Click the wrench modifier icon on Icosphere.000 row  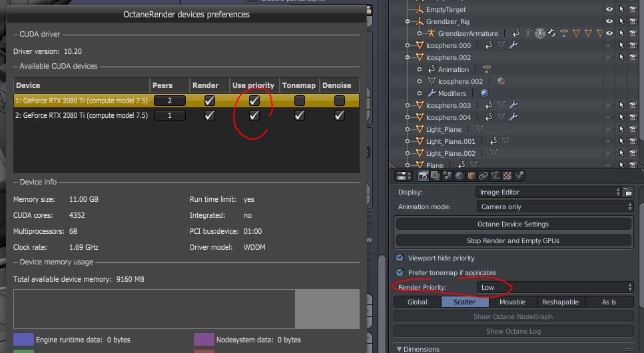tap(513, 45)
